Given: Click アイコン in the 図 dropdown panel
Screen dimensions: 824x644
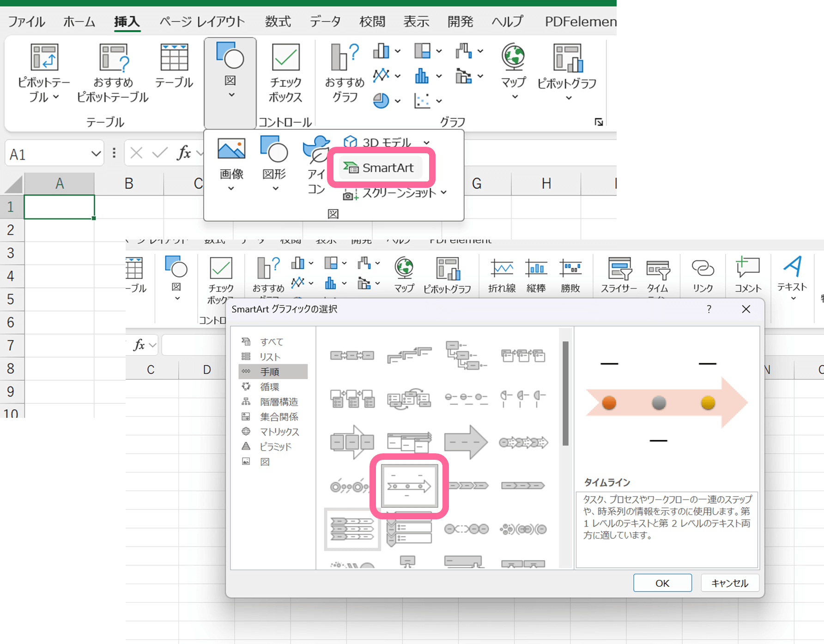Looking at the screenshot, I should (x=316, y=165).
